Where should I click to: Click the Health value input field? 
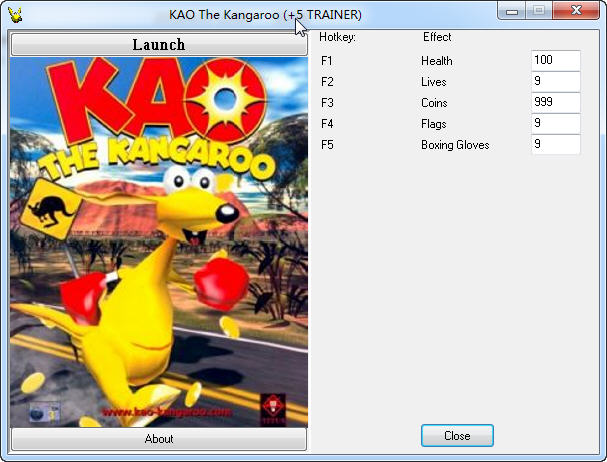click(556, 60)
